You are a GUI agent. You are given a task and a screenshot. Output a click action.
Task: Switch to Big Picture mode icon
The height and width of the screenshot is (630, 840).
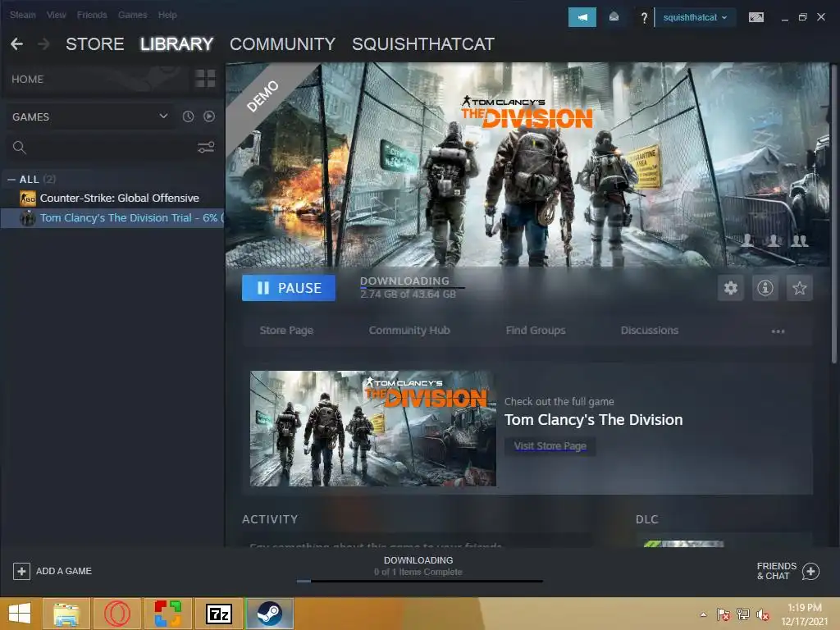coord(756,17)
